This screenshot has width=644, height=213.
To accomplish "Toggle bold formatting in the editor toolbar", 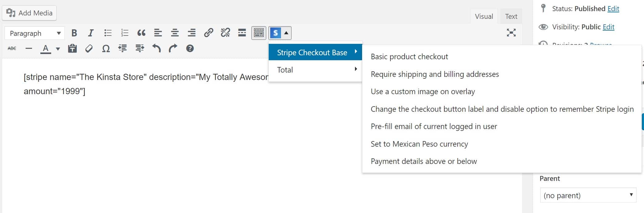I will (x=74, y=33).
